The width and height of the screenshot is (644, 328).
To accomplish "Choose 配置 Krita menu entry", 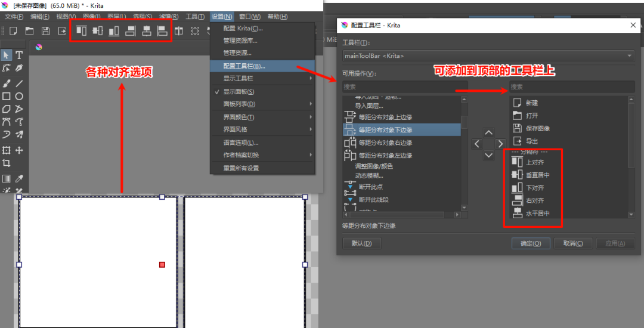I will (x=262, y=28).
